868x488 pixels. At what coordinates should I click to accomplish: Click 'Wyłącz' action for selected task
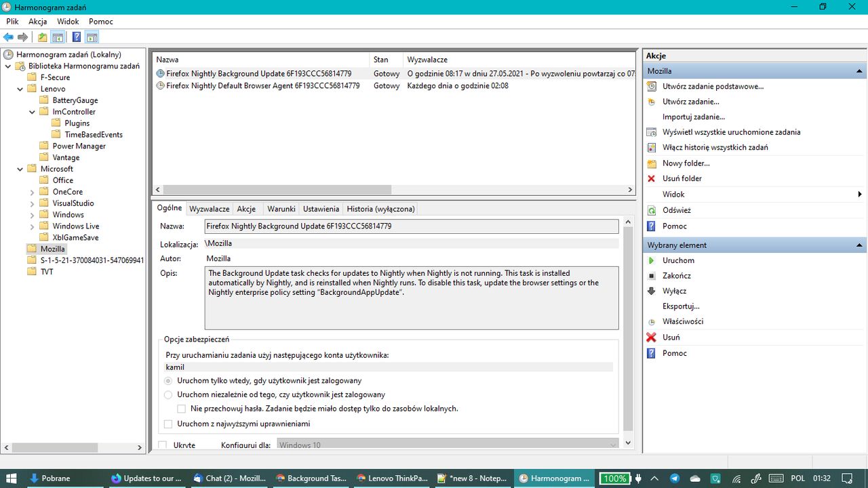674,291
